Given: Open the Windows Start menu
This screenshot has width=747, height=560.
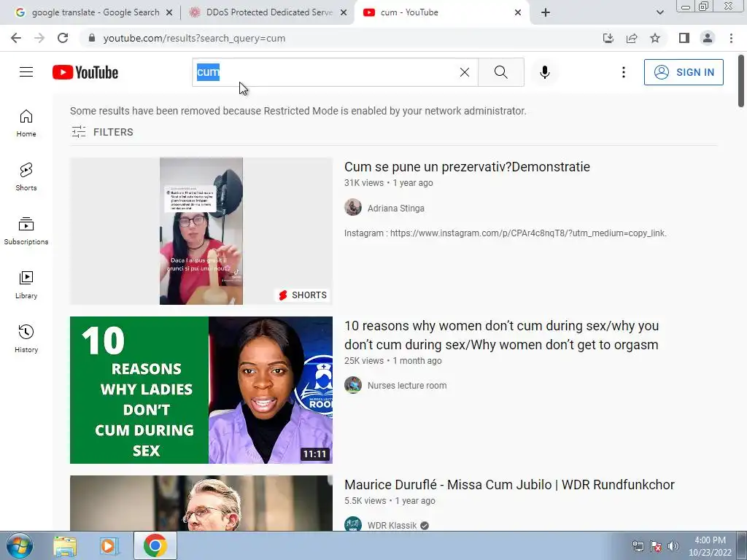Looking at the screenshot, I should click(x=20, y=545).
